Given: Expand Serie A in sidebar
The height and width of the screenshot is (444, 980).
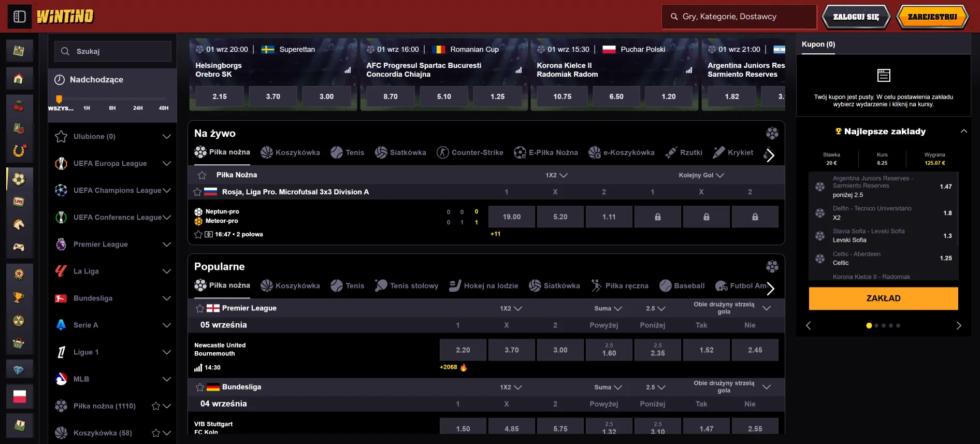Looking at the screenshot, I should pyautogui.click(x=167, y=325).
